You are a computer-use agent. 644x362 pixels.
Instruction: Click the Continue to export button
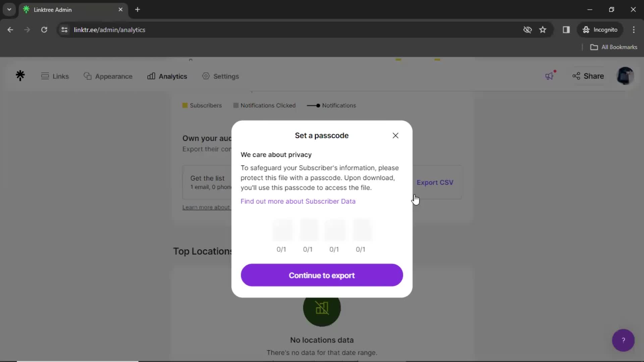(322, 276)
